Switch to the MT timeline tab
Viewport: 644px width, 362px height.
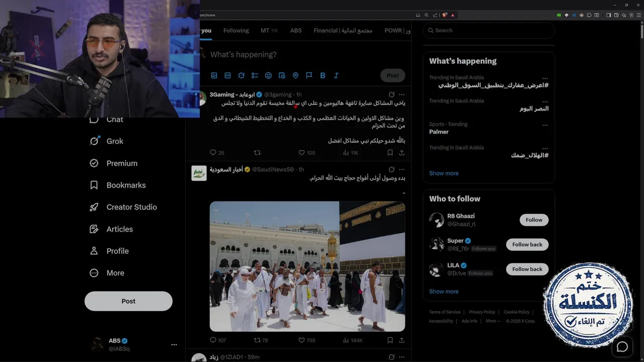tap(269, 31)
